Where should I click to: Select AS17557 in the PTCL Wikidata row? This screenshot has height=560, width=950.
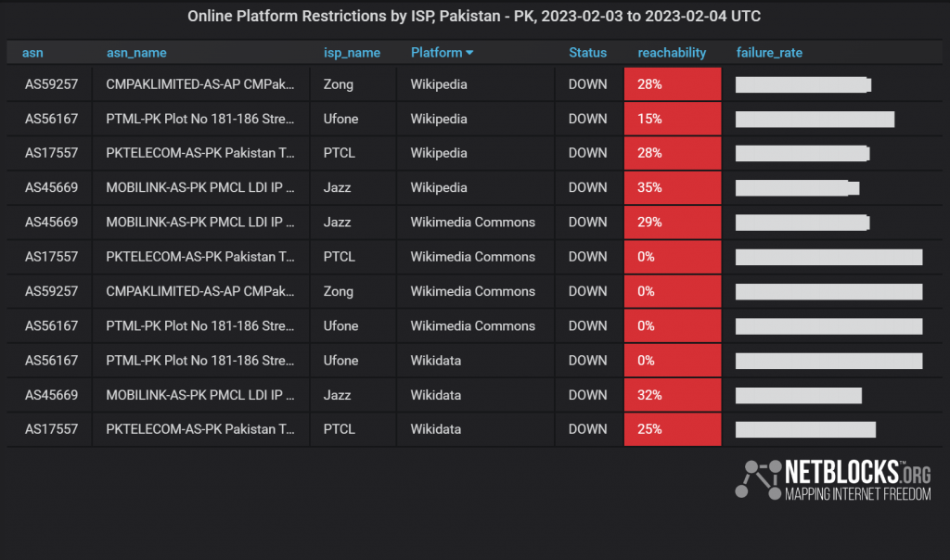click(52, 429)
